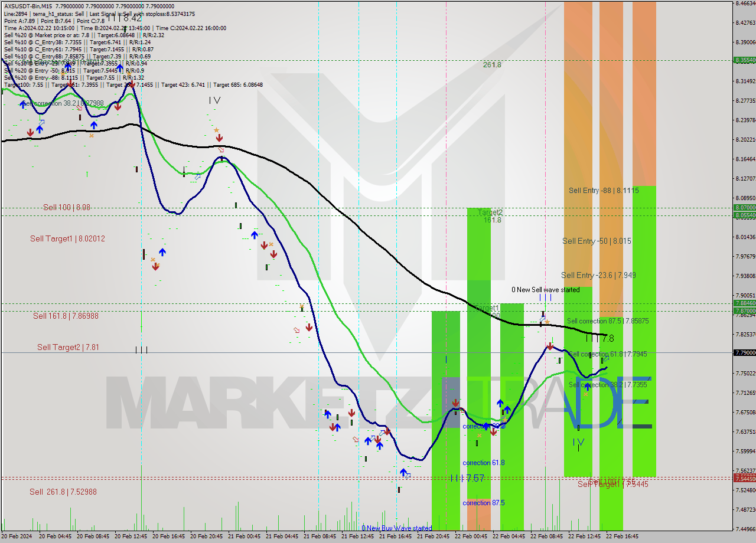Select the 'I I I 7.8' wave label

pyautogui.click(x=599, y=339)
